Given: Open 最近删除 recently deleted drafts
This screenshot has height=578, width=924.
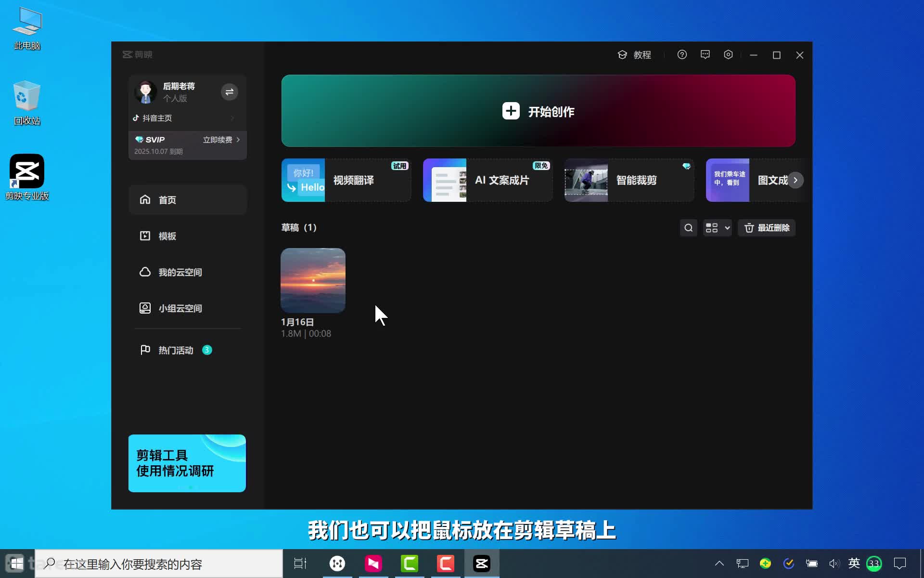Looking at the screenshot, I should (767, 228).
